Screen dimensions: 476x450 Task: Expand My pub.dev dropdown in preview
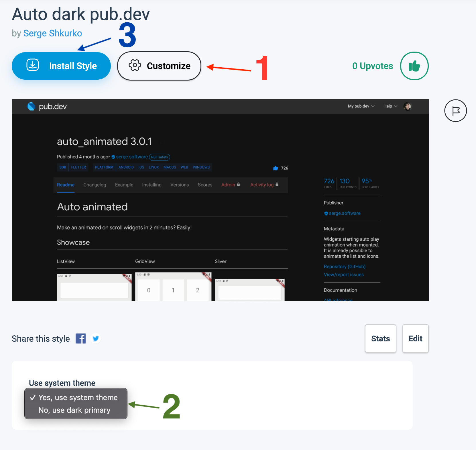tap(361, 106)
